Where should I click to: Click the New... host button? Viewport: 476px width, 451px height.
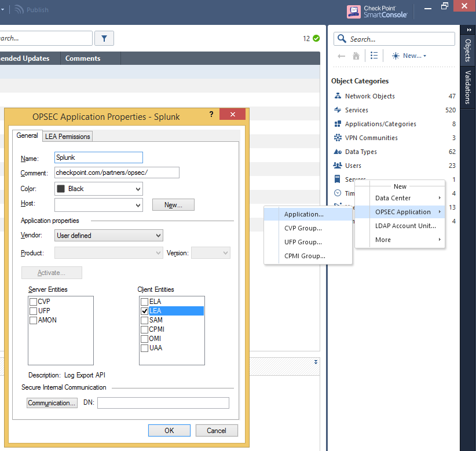point(173,205)
